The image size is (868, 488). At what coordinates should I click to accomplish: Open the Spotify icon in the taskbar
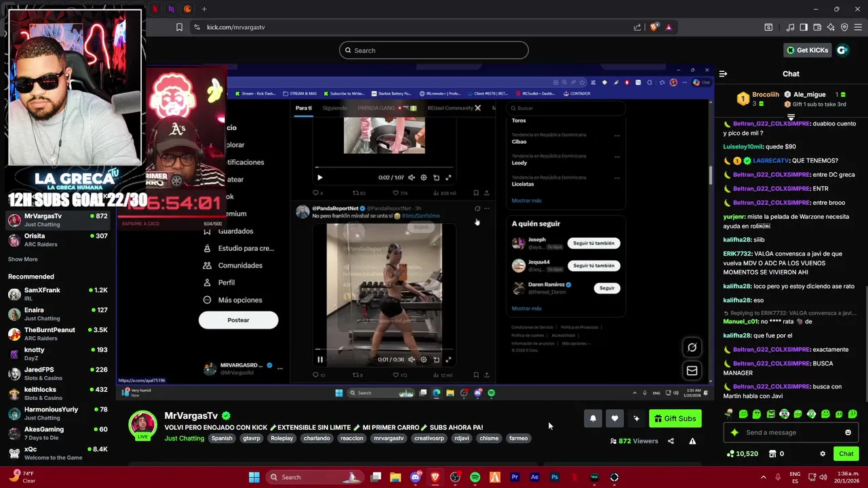[475, 477]
